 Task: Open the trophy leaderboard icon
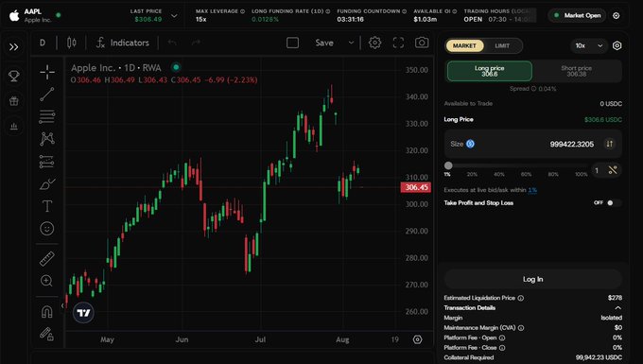click(14, 76)
